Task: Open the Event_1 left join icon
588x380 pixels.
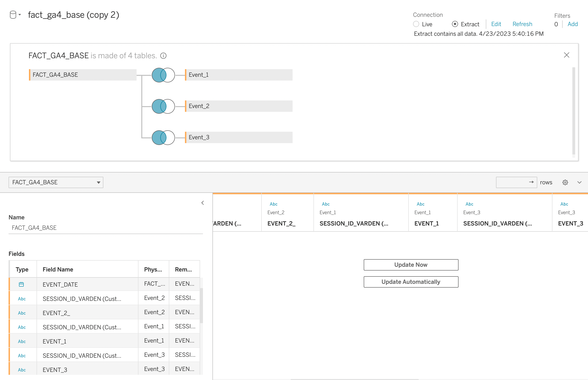Action: pos(163,75)
